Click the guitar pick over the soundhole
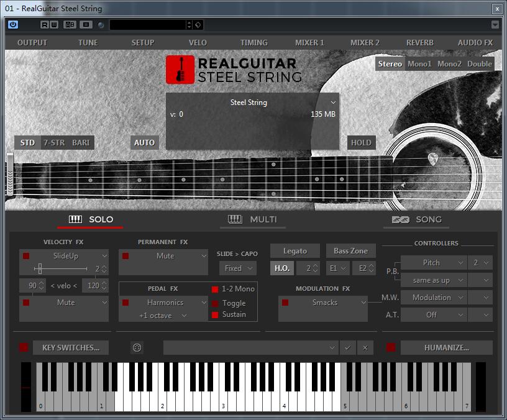This screenshot has height=420, width=507. point(433,160)
